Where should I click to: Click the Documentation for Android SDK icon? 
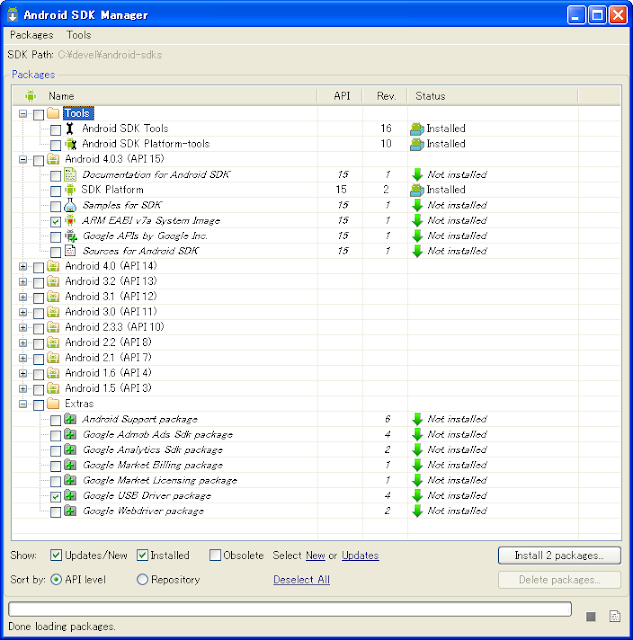click(70, 175)
